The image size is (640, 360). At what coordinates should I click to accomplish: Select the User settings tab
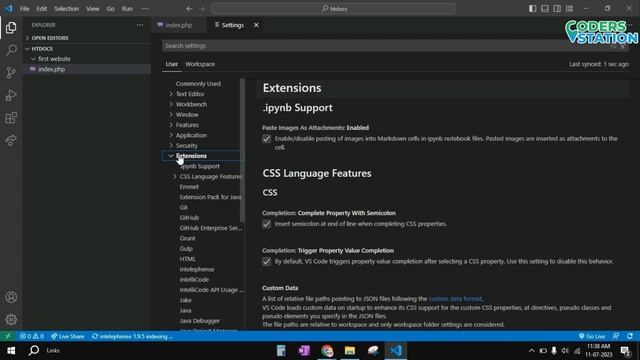point(171,64)
